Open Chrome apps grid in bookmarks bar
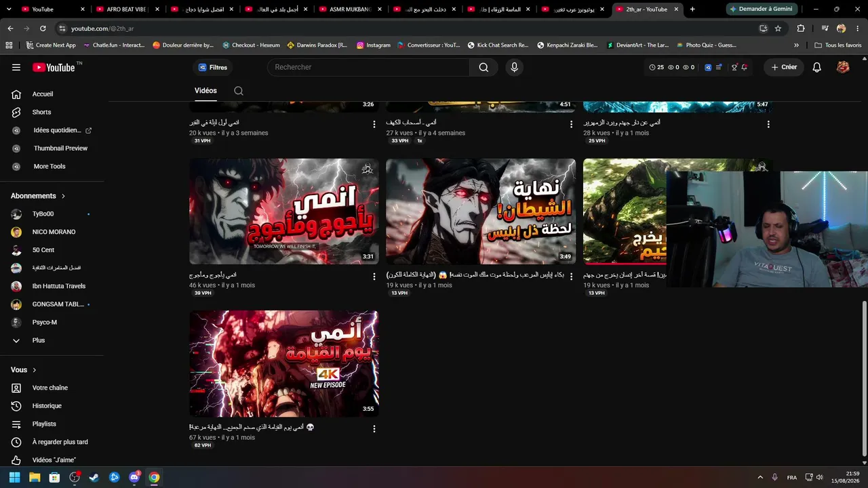Image resolution: width=868 pixels, height=488 pixels. pos(9,45)
